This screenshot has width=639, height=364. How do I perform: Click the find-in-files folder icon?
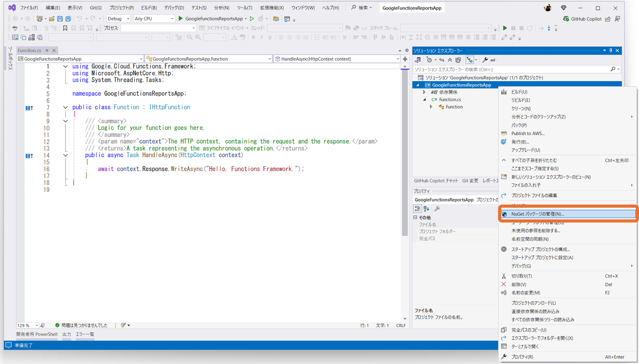pos(276,19)
